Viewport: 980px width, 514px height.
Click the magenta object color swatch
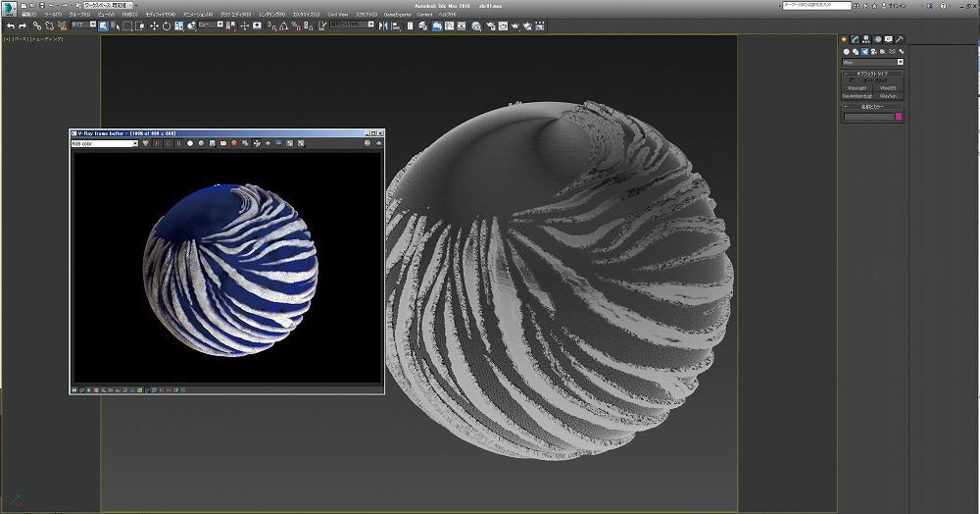899,117
